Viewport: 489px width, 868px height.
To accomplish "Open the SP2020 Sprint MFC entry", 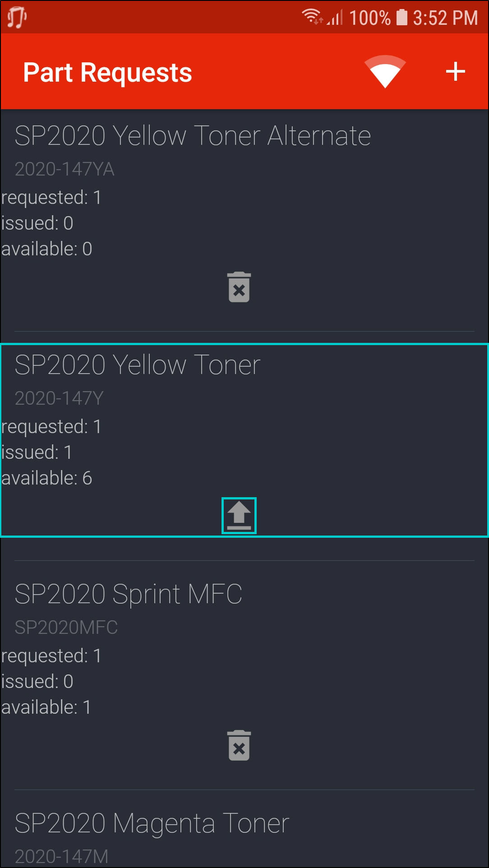I will click(x=129, y=594).
